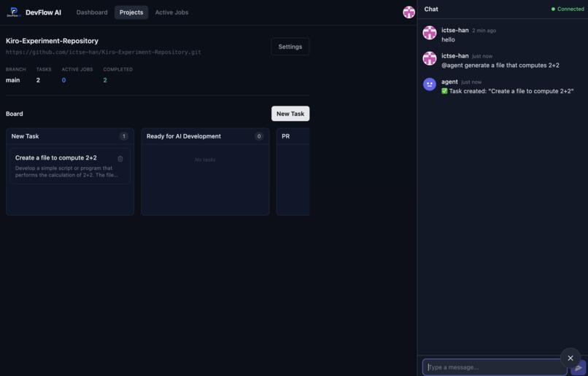Click the Kiro-Experiment-Repository title
The height and width of the screenshot is (376, 588).
[52, 41]
